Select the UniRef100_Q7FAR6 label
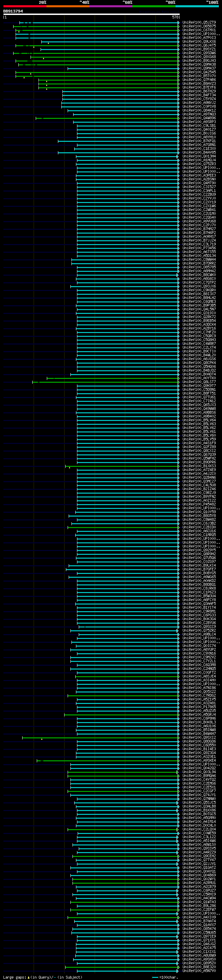This screenshot has width=222, height=980. click(x=199, y=80)
